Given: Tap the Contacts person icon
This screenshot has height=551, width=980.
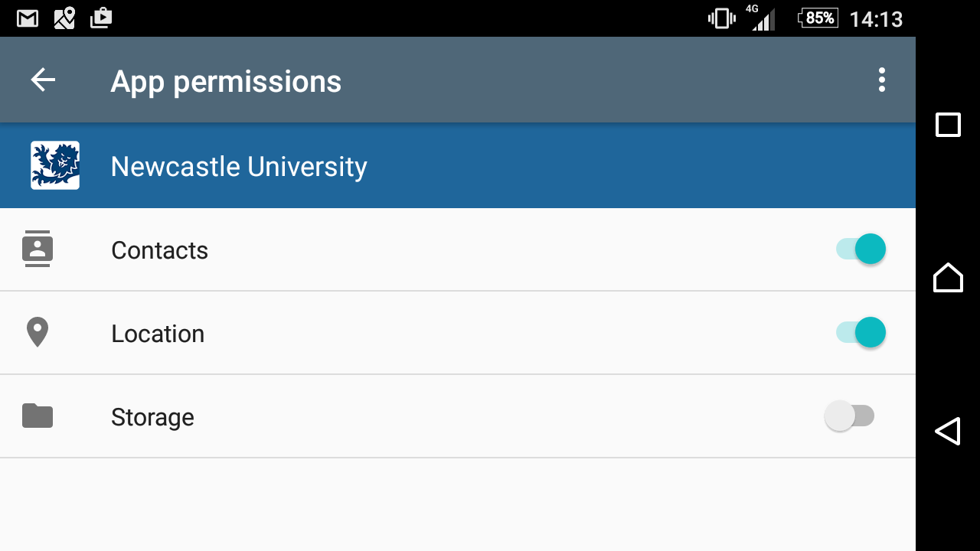Looking at the screenshot, I should [37, 249].
